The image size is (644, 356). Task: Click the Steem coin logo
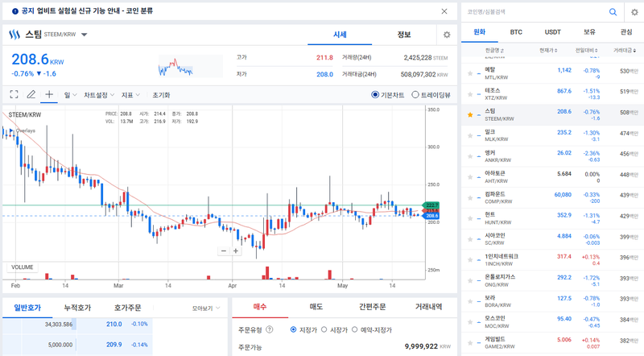coord(14,35)
